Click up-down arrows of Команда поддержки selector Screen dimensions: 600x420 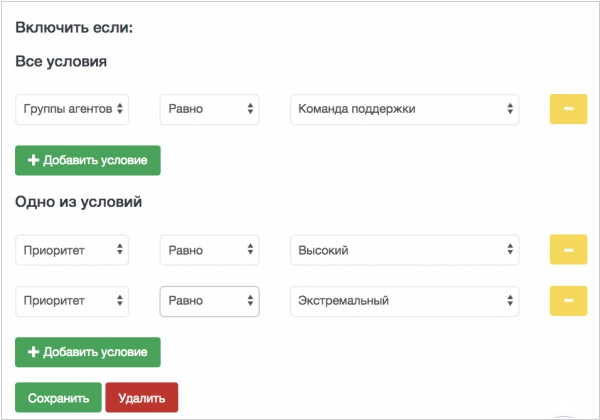pyautogui.click(x=510, y=109)
